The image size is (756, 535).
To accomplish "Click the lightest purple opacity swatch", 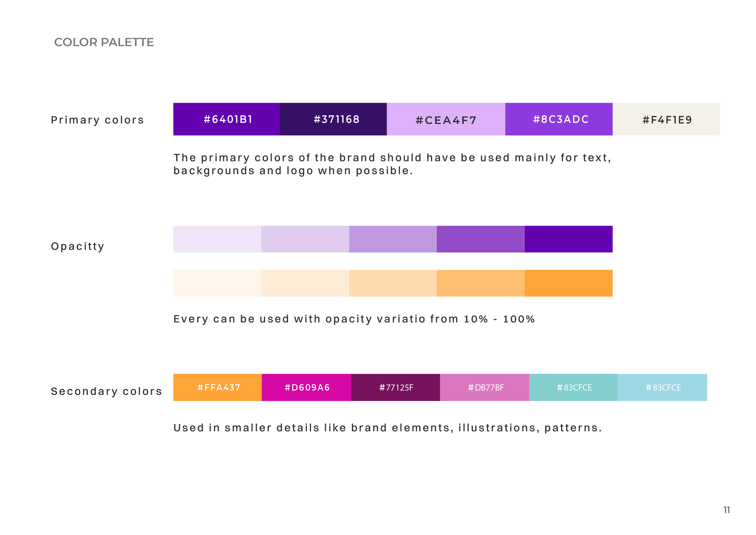I will point(217,239).
